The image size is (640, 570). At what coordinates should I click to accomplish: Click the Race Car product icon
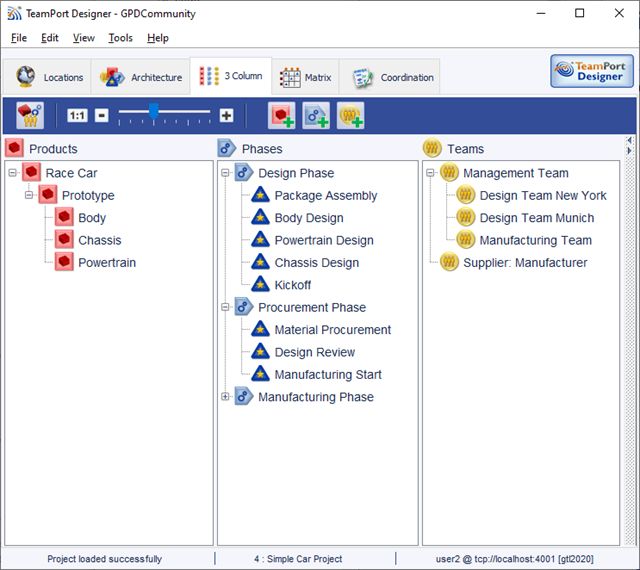click(31, 172)
